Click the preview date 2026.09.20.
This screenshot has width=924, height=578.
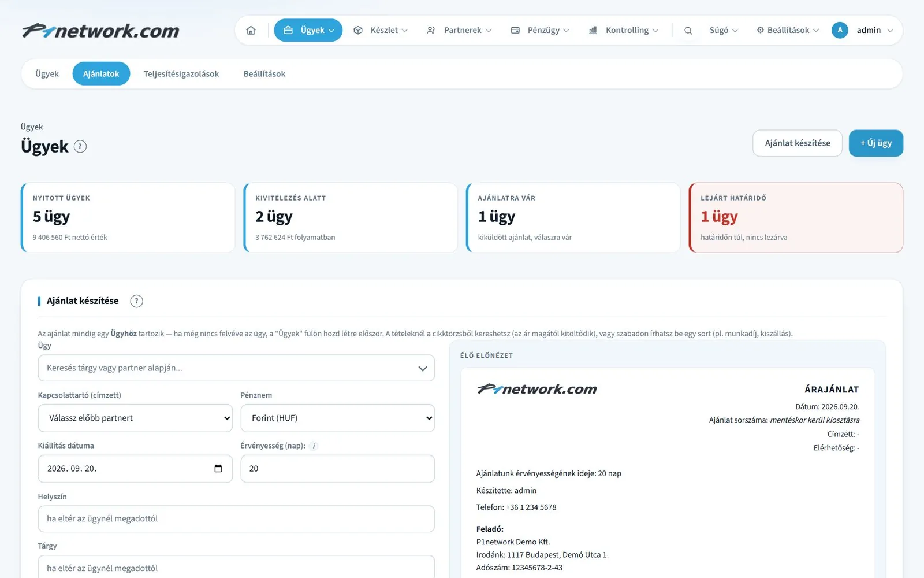pos(840,407)
